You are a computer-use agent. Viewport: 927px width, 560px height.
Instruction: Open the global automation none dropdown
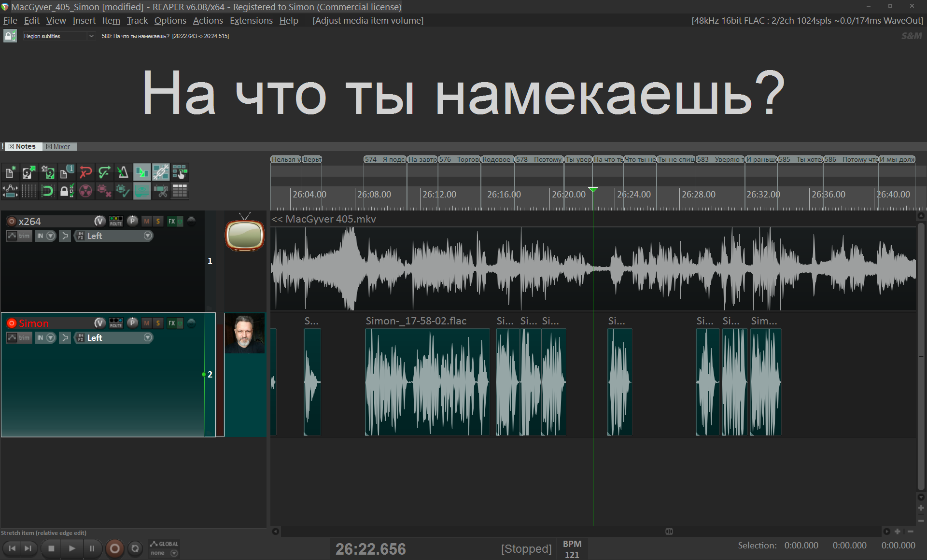(164, 553)
